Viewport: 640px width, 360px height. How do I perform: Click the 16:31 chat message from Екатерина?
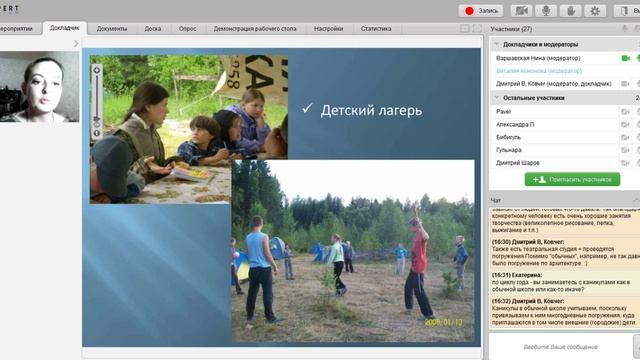[564, 282]
